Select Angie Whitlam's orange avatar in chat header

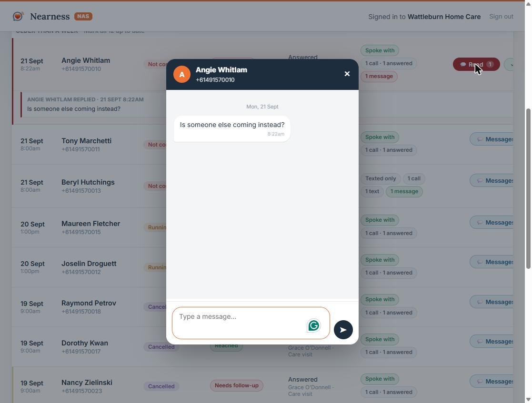182,75
